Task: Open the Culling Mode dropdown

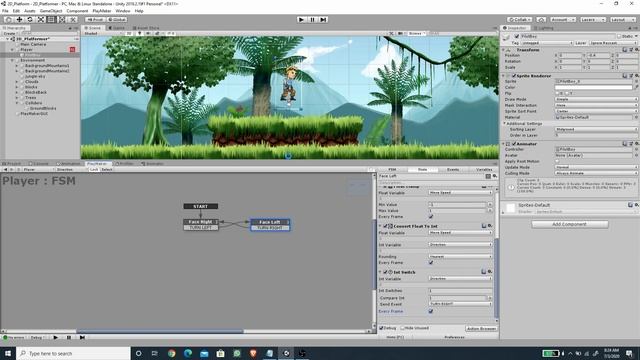Action: tap(596, 173)
